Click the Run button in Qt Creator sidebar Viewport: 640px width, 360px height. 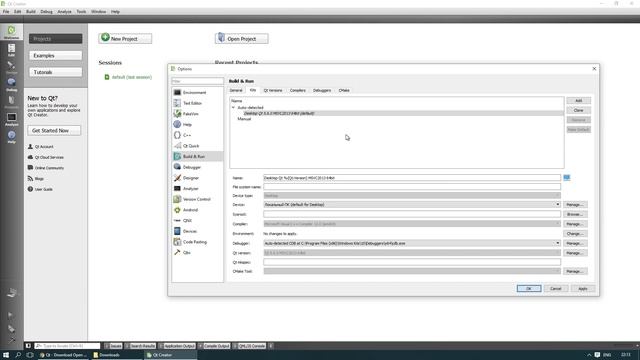pos(11,315)
